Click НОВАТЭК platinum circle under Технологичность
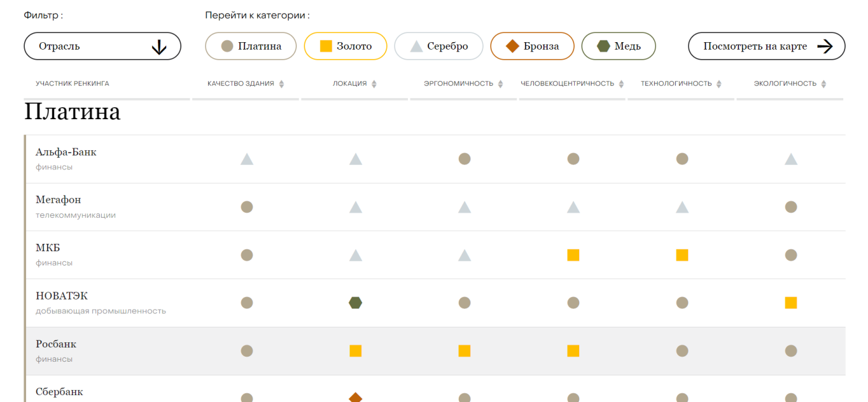 pyautogui.click(x=682, y=303)
